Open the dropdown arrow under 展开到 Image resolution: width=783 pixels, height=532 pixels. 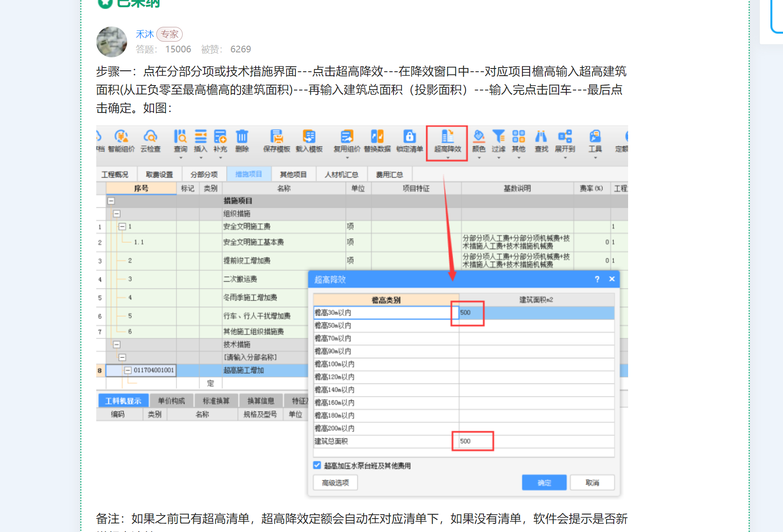pos(565,158)
